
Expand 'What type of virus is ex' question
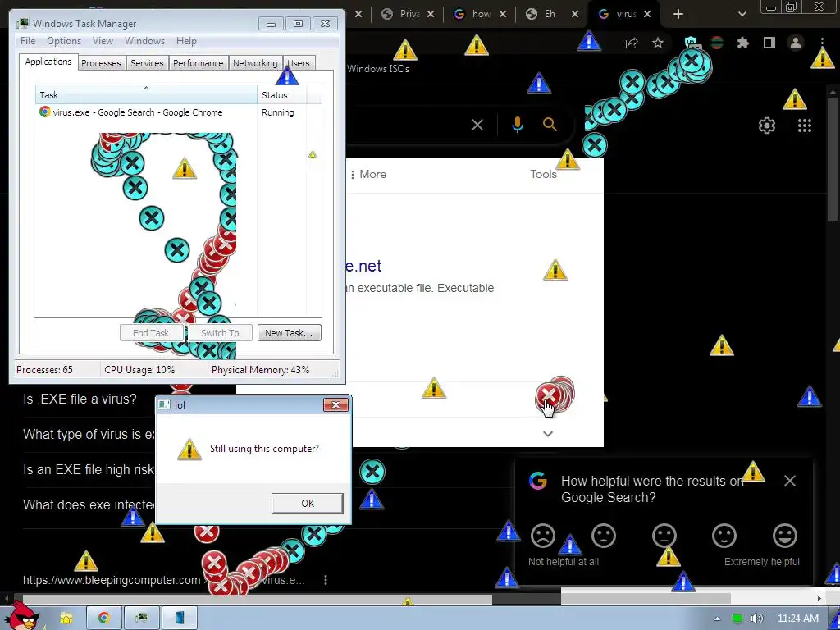(89, 435)
